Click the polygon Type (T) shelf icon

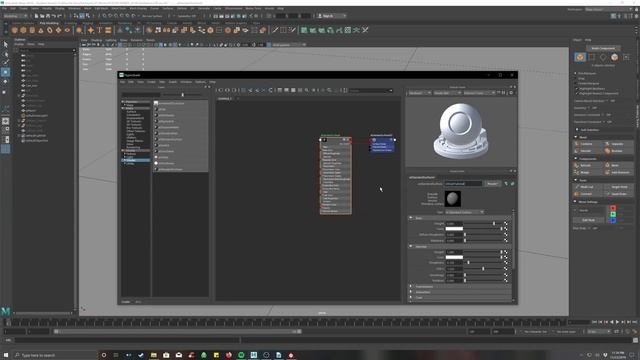click(100, 30)
